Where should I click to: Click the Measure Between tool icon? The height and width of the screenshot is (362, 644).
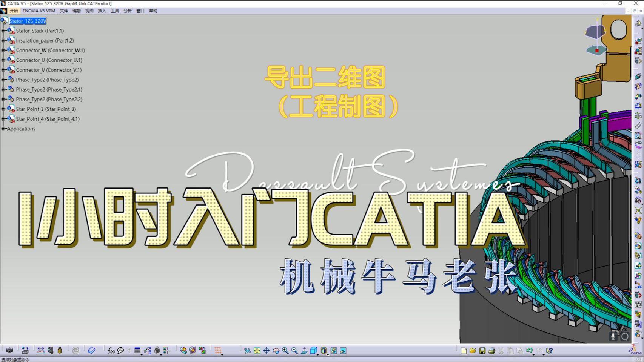pos(41,350)
